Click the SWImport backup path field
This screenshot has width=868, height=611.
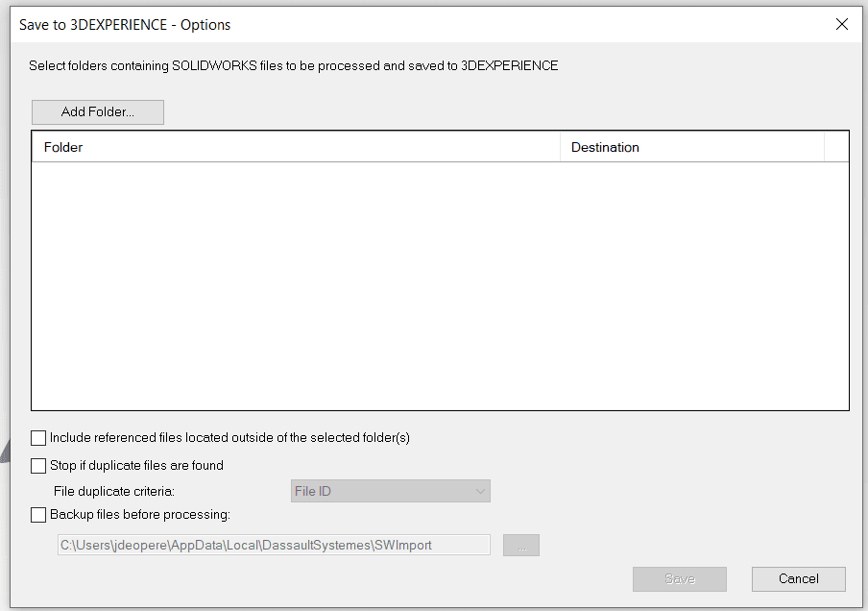click(274, 544)
